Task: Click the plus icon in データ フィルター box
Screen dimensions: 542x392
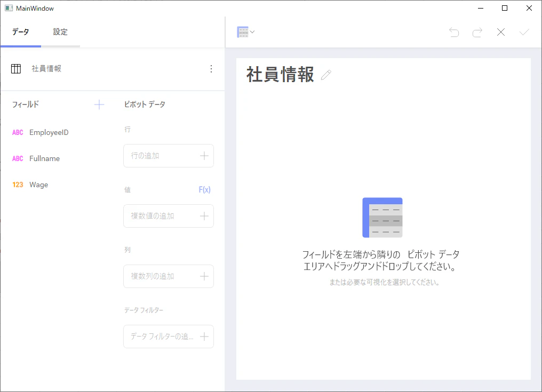Action: pos(204,337)
